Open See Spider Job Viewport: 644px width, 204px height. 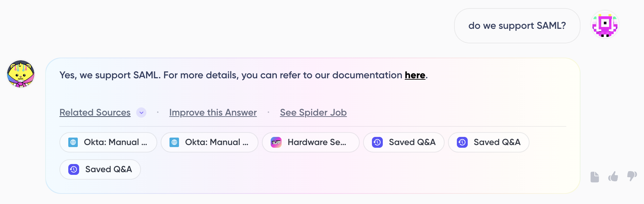coord(313,113)
